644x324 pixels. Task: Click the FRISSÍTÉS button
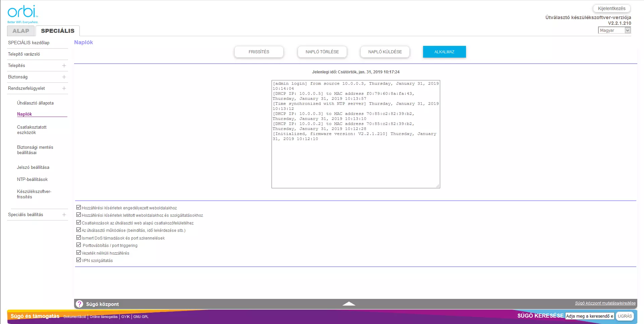point(259,52)
